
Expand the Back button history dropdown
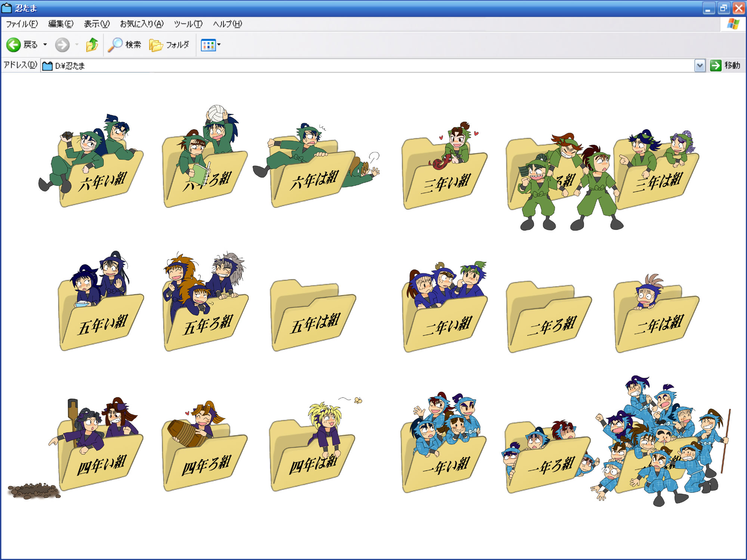[x=45, y=45]
